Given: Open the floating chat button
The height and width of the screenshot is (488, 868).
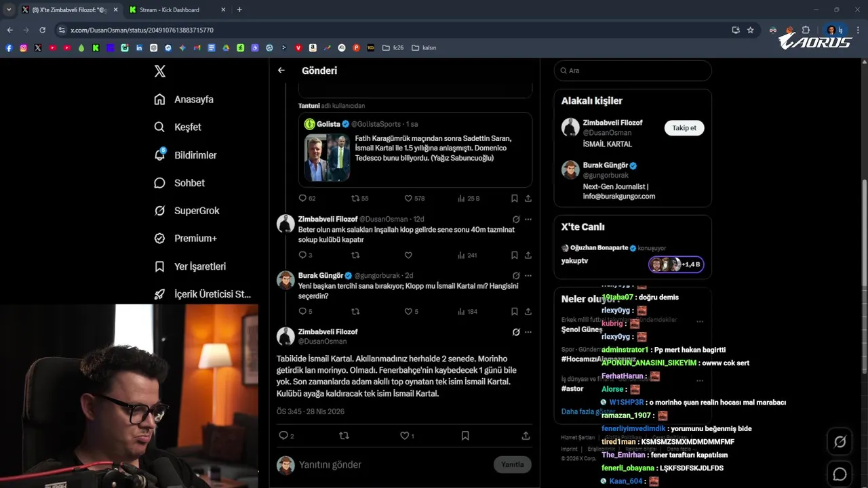Looking at the screenshot, I should point(840,474).
